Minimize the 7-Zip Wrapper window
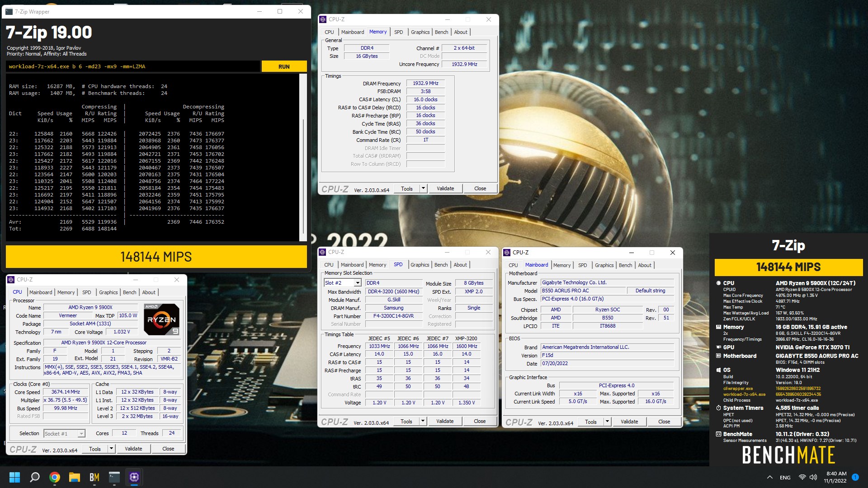868x488 pixels. tap(259, 12)
